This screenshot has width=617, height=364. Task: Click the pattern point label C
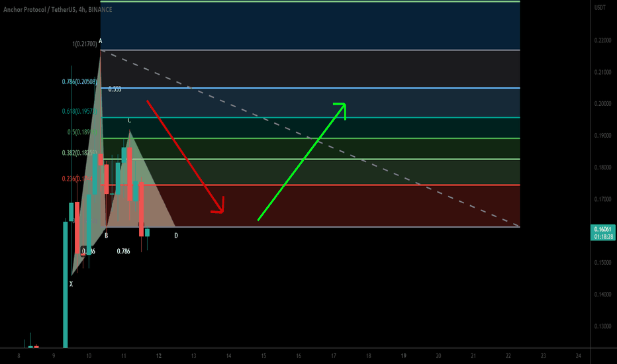(129, 120)
